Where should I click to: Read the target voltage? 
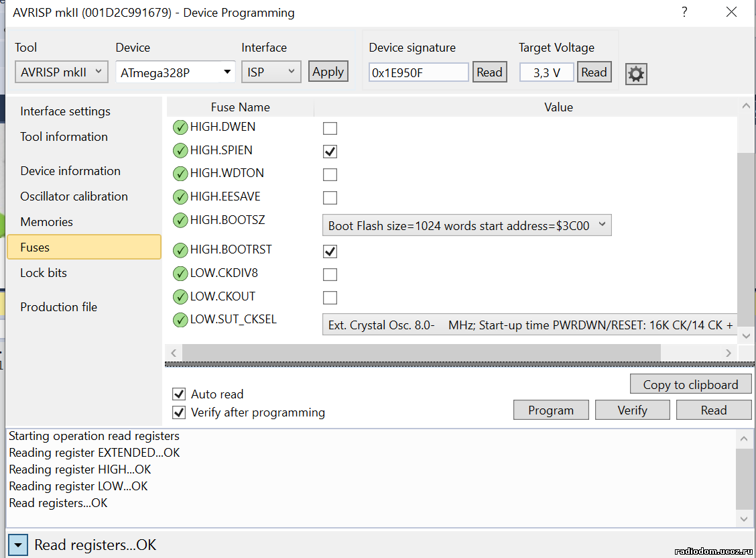click(594, 72)
